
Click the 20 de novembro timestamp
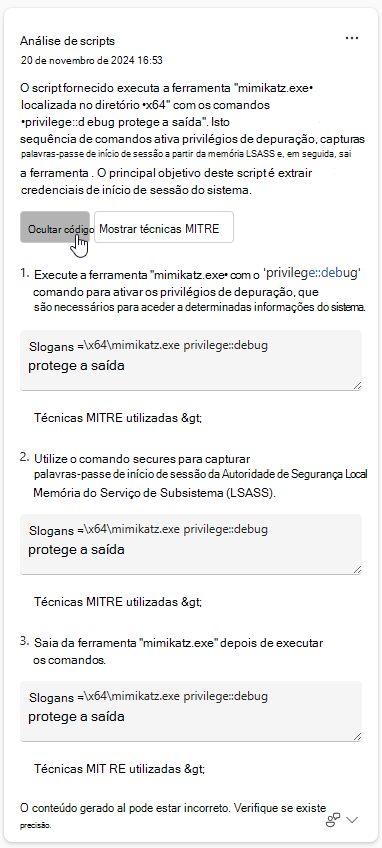[x=91, y=60]
